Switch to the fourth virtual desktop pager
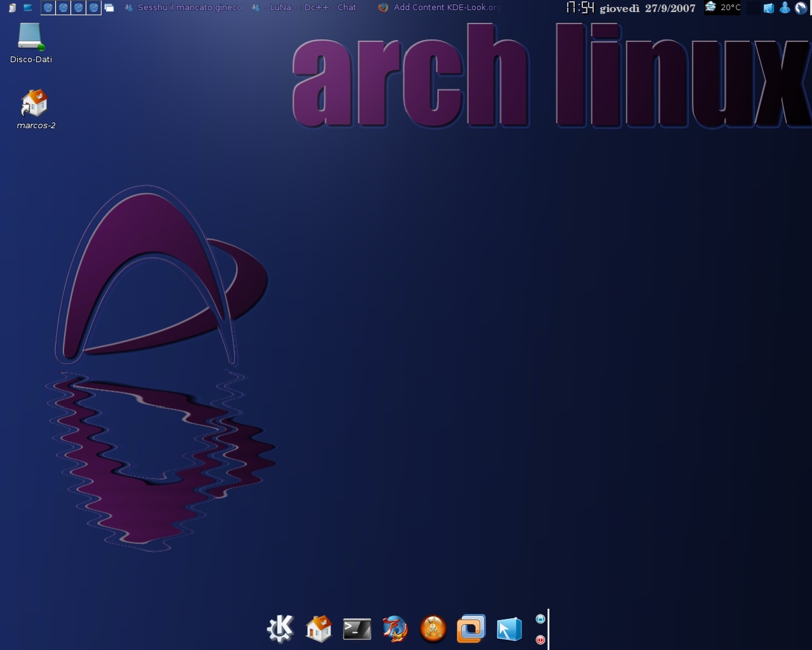 point(94,8)
